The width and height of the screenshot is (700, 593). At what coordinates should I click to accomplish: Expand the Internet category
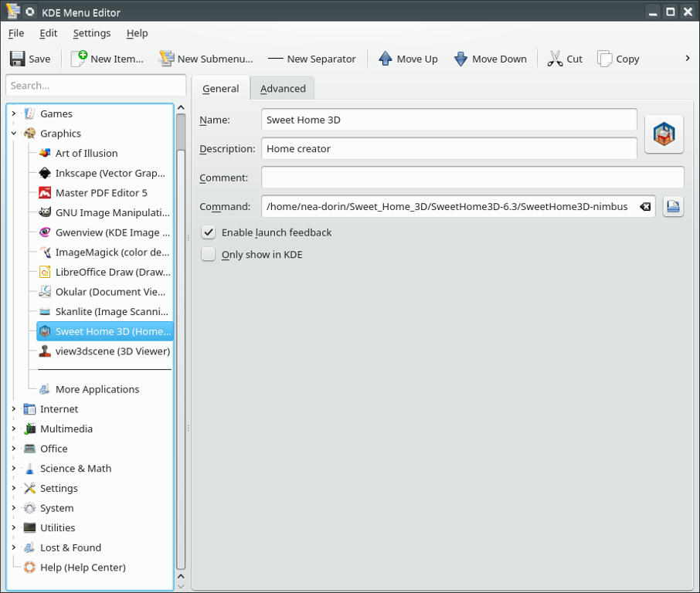coord(13,408)
